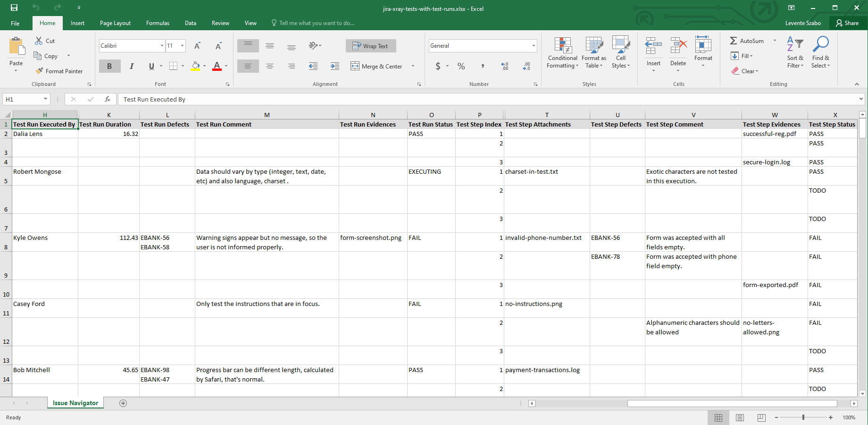This screenshot has width=868, height=425.
Task: Toggle Bold formatting
Action: (109, 67)
